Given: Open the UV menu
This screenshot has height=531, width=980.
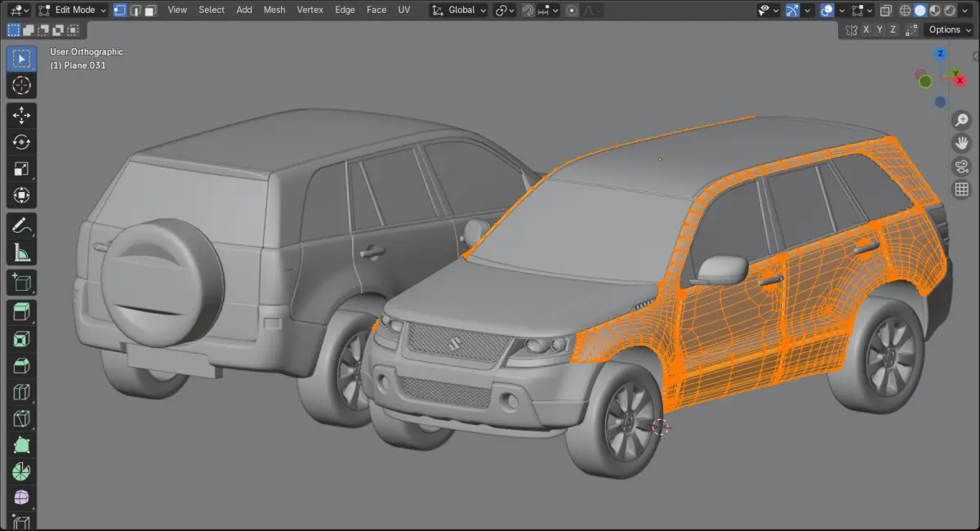Looking at the screenshot, I should click(404, 10).
